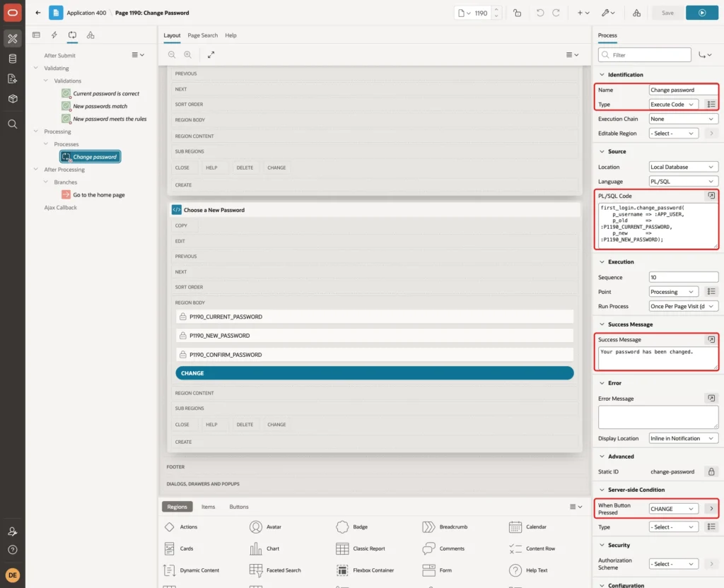Open the Language PL/SQL dropdown

684,182
